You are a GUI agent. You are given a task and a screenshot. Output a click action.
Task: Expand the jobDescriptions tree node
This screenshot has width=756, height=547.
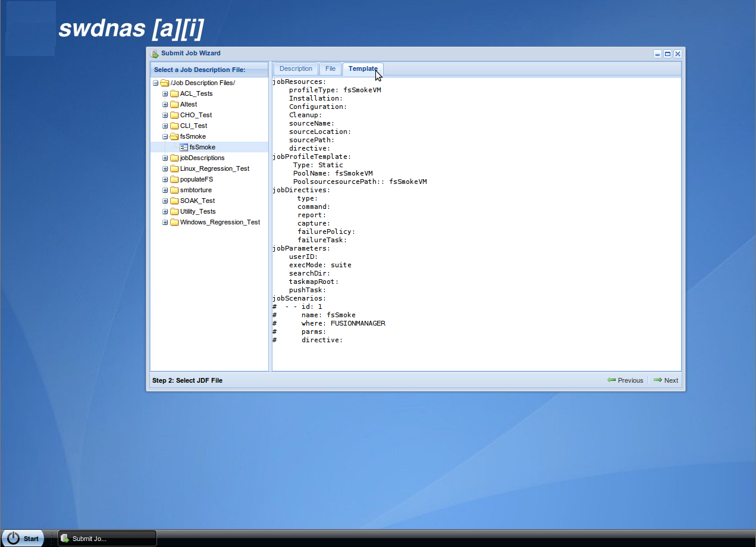click(165, 158)
